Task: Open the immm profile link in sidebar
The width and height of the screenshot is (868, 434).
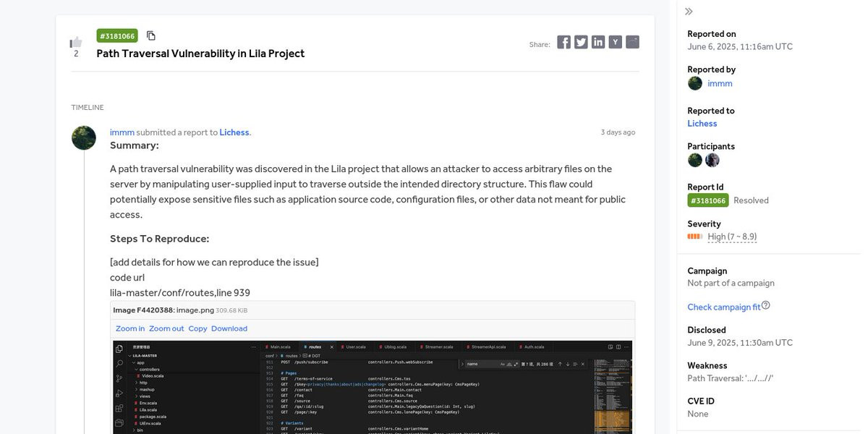Action: pos(720,84)
